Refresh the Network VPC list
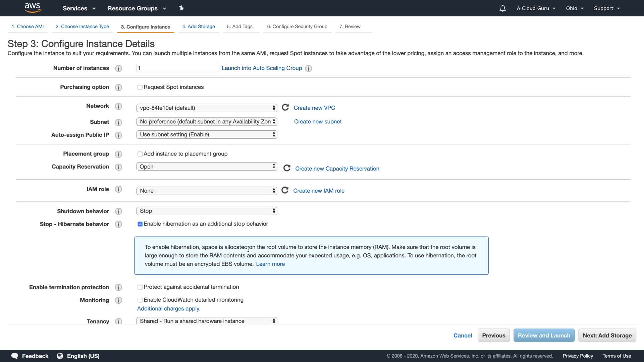 (x=285, y=107)
